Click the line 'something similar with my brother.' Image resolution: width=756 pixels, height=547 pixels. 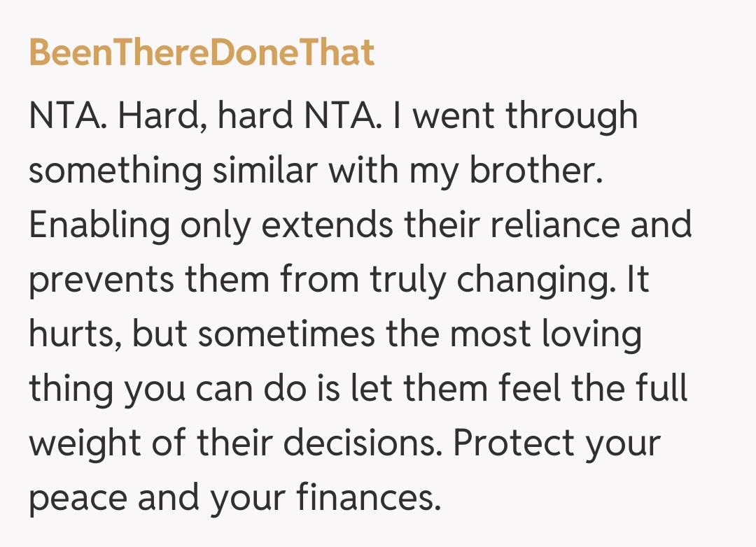pos(316,171)
